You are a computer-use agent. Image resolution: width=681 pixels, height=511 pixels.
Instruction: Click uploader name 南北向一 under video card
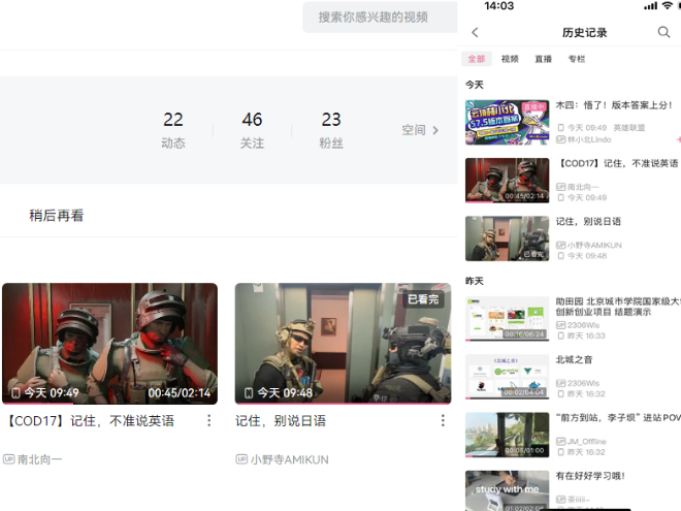(x=40, y=459)
